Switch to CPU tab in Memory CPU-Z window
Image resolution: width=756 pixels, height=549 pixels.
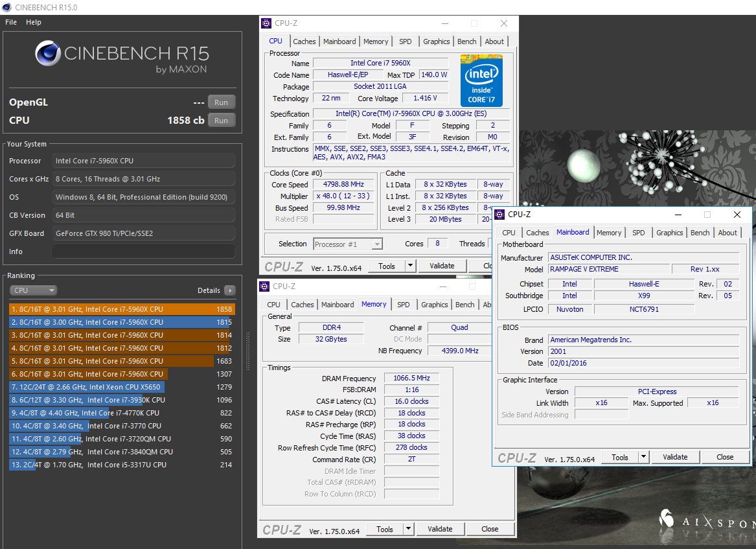coord(273,305)
